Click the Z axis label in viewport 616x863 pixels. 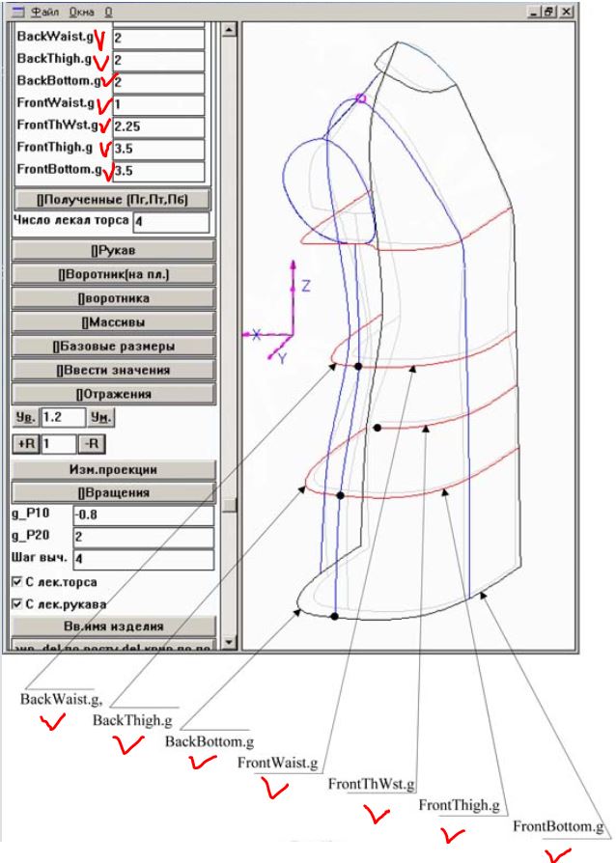[305, 286]
